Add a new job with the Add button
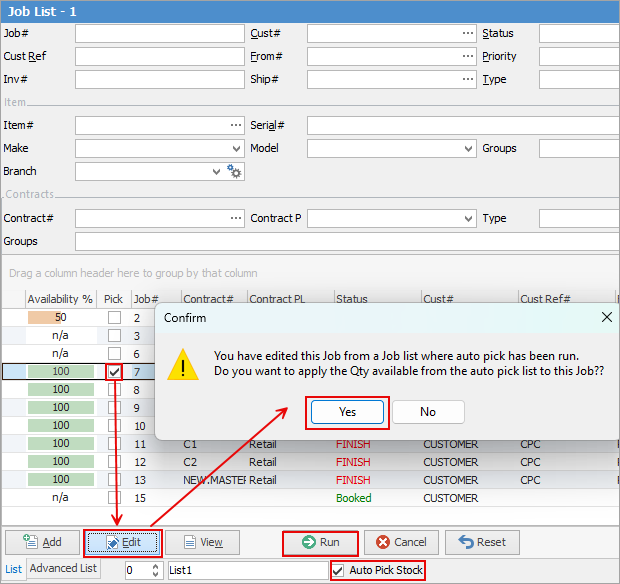This screenshot has height=584, width=620. pos(42,542)
